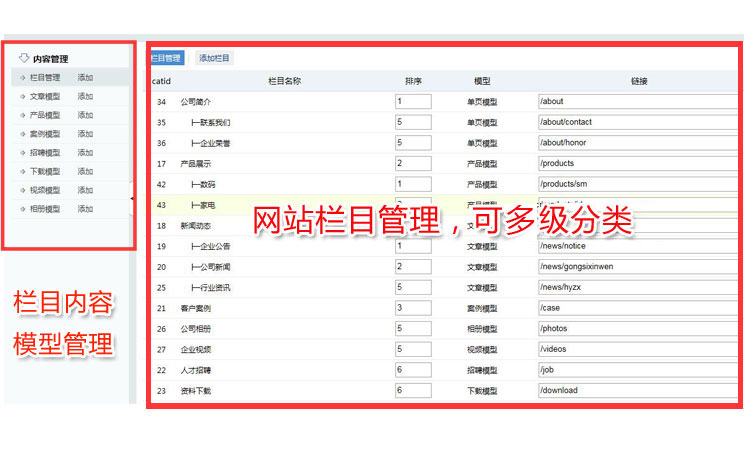Click the bullet icon beside 案例模型
This screenshot has width=750, height=450.
22,134
